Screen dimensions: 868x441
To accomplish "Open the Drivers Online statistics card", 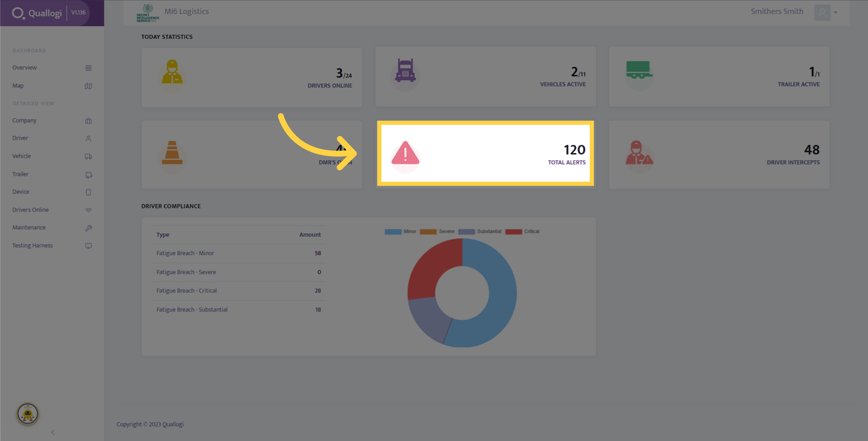I will click(x=252, y=77).
